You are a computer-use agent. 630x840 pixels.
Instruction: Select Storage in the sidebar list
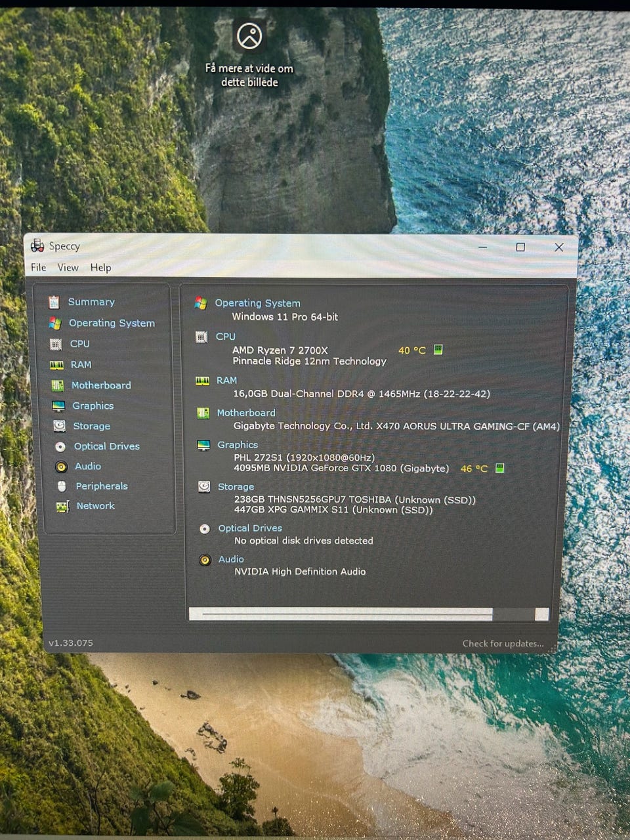(x=91, y=426)
